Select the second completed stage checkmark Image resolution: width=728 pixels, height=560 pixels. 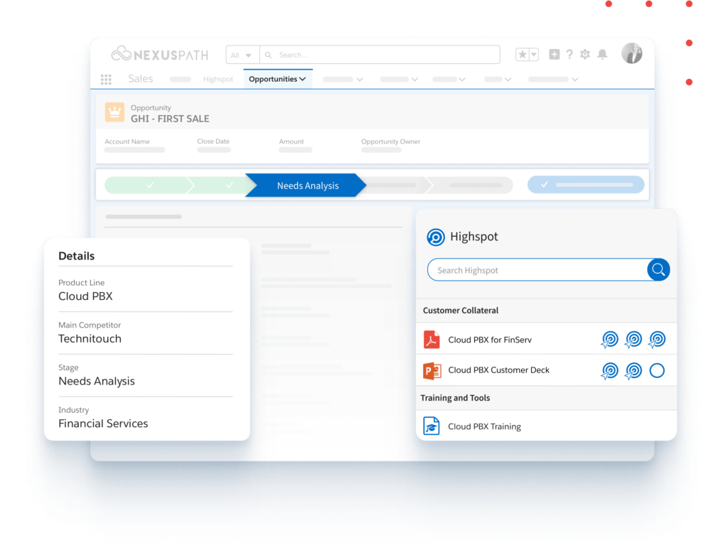229,185
